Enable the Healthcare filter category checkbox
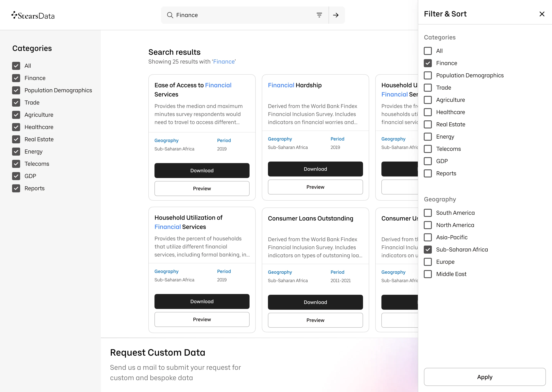 tap(428, 112)
